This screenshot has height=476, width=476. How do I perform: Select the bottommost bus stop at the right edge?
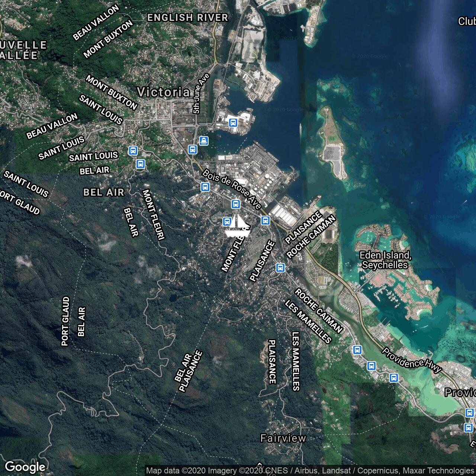click(469, 427)
